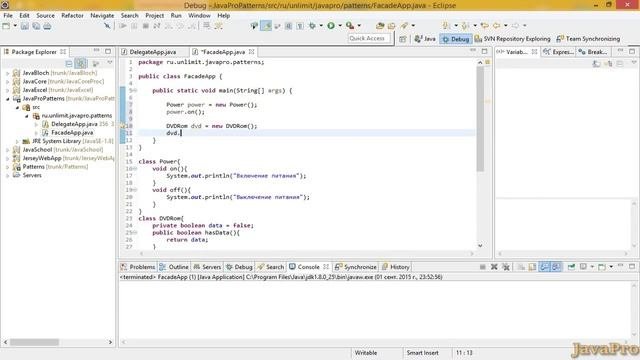Open the Refactor menu
The image size is (640, 360).
click(72, 16)
